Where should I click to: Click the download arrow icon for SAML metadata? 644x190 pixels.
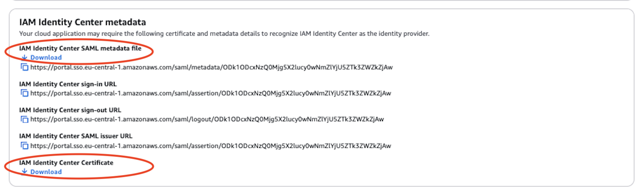pos(24,57)
